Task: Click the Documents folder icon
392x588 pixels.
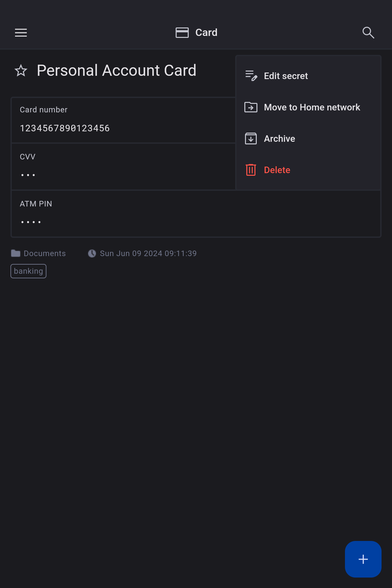Action: (x=16, y=253)
